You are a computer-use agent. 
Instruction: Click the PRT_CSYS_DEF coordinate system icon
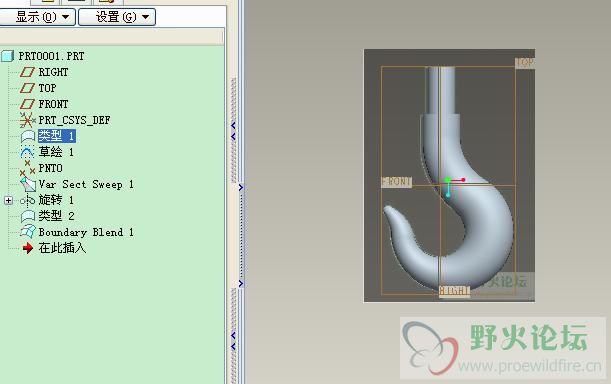(x=27, y=120)
